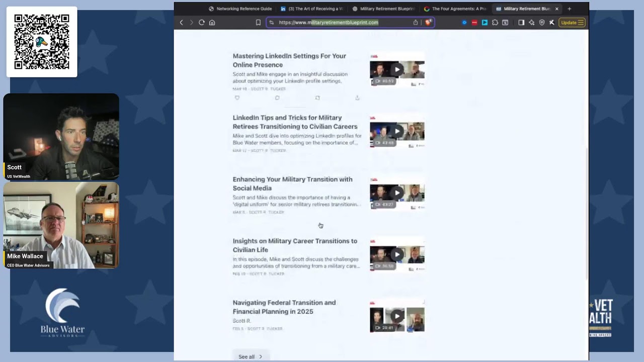
Task: Play the Navigating Federal Transition video
Action: [397, 316]
